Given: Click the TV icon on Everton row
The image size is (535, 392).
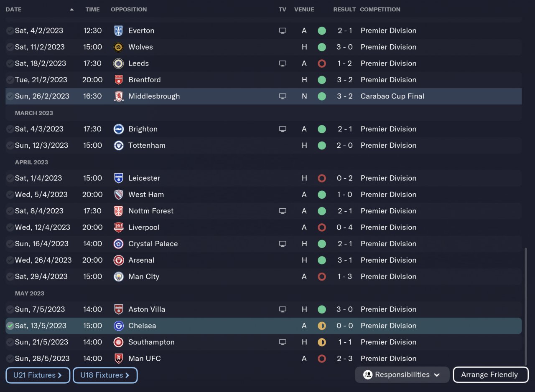Looking at the screenshot, I should (283, 30).
